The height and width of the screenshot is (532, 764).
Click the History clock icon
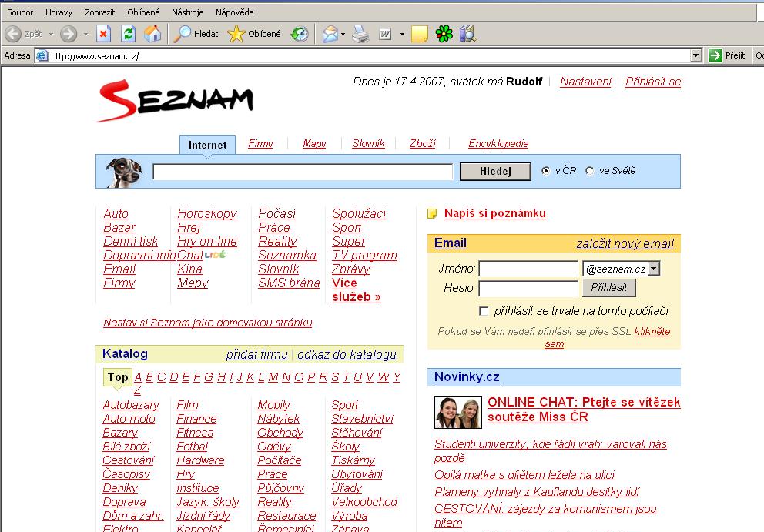pyautogui.click(x=300, y=34)
